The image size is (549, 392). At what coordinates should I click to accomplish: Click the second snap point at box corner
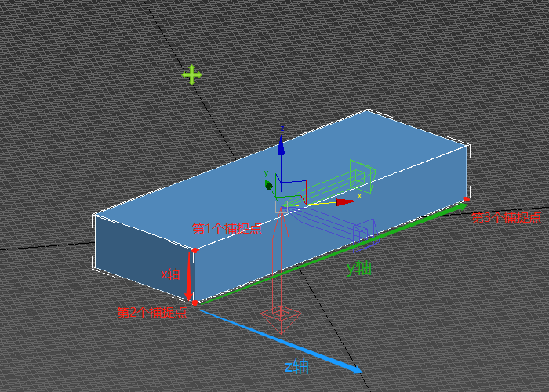pyautogui.click(x=195, y=303)
